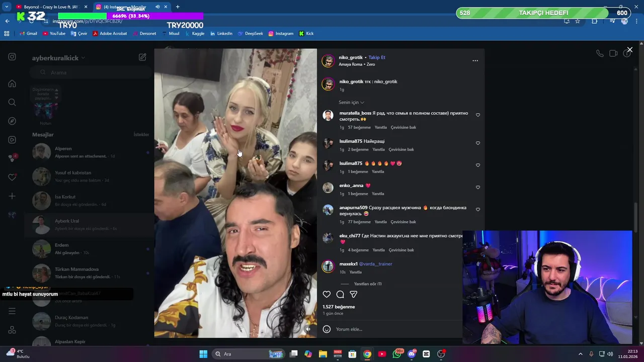Image resolution: width=644 pixels, height=362 pixels.
Task: Open the 1.527 beğenme likes list
Action: pos(339,307)
